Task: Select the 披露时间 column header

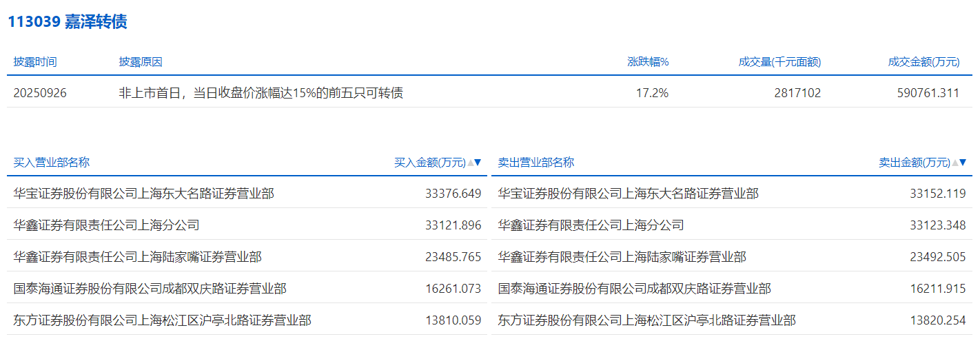Action: pos(35,62)
